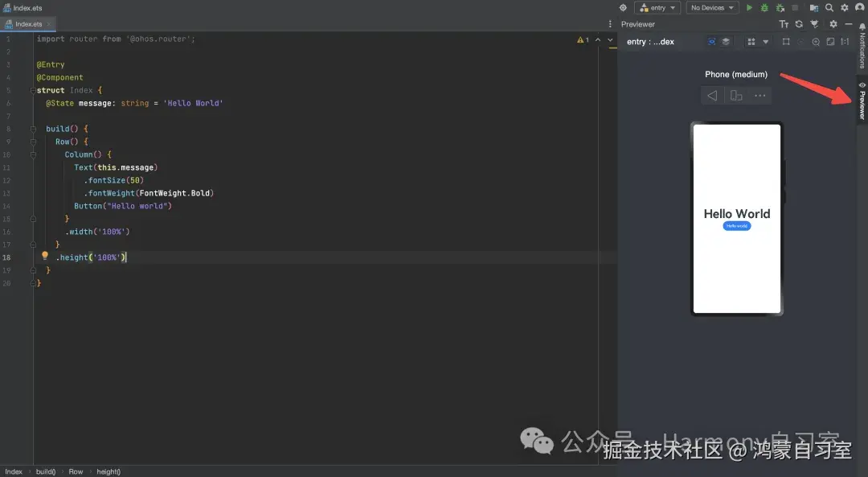Image resolution: width=868 pixels, height=477 pixels.
Task: Click the more options ellipsis under Phone medium
Action: pyautogui.click(x=760, y=95)
